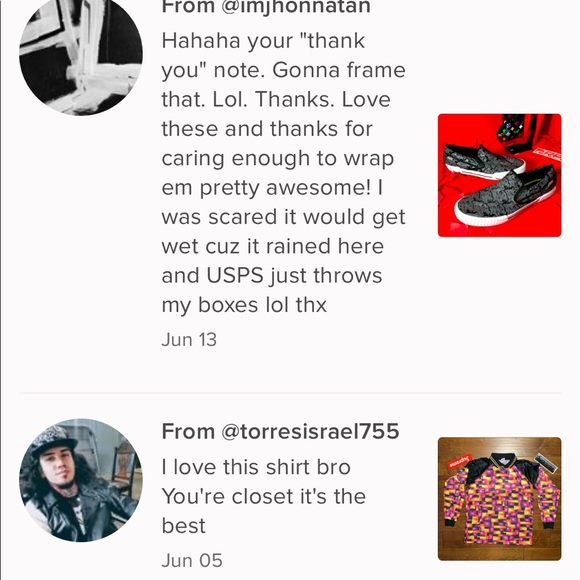Tap the 'You're closet it's the' line
Viewport: 580px width, 580px height.
coord(264,496)
